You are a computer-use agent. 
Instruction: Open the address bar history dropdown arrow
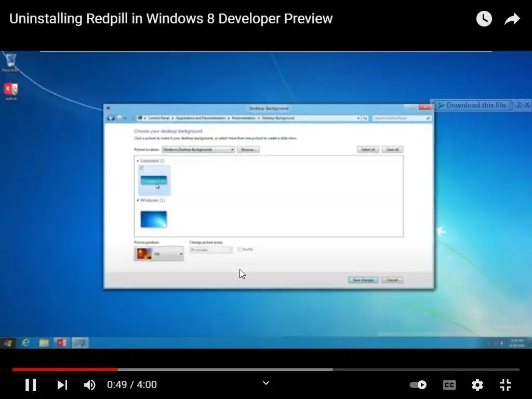[358, 118]
